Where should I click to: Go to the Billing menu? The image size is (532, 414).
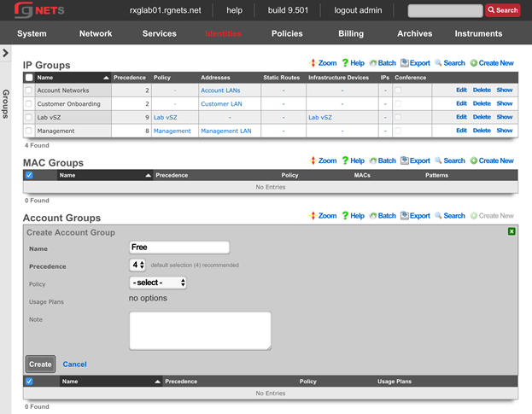coord(350,34)
